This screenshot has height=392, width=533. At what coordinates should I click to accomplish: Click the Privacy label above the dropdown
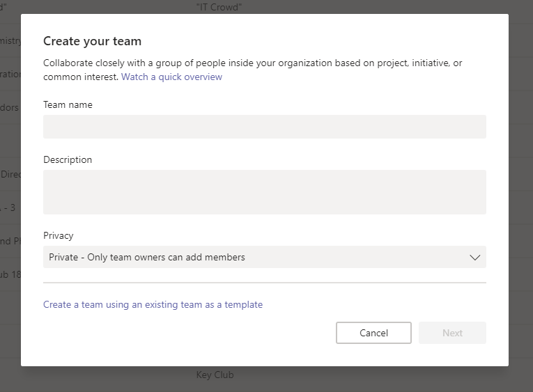59,235
